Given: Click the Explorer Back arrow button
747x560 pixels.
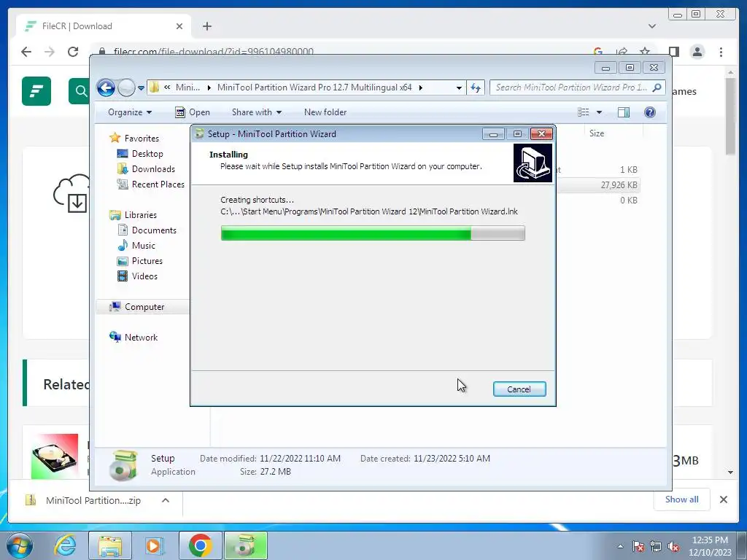Looking at the screenshot, I should [x=106, y=87].
